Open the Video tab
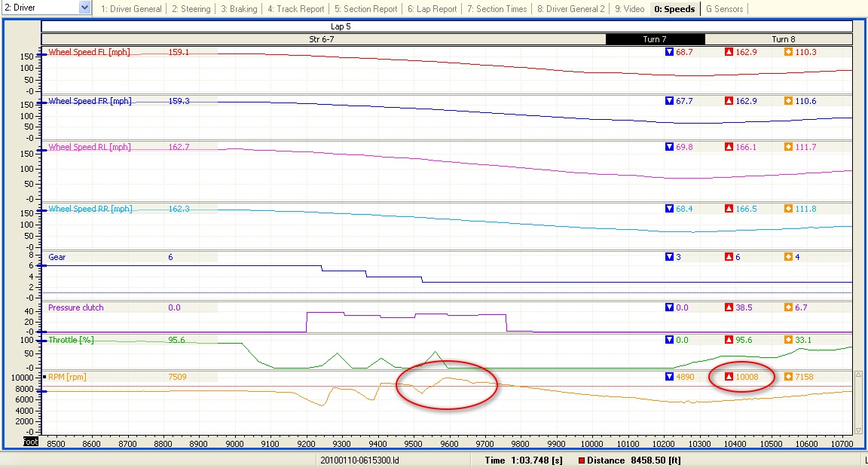Image resolution: width=868 pixels, height=468 pixels. pyautogui.click(x=629, y=9)
